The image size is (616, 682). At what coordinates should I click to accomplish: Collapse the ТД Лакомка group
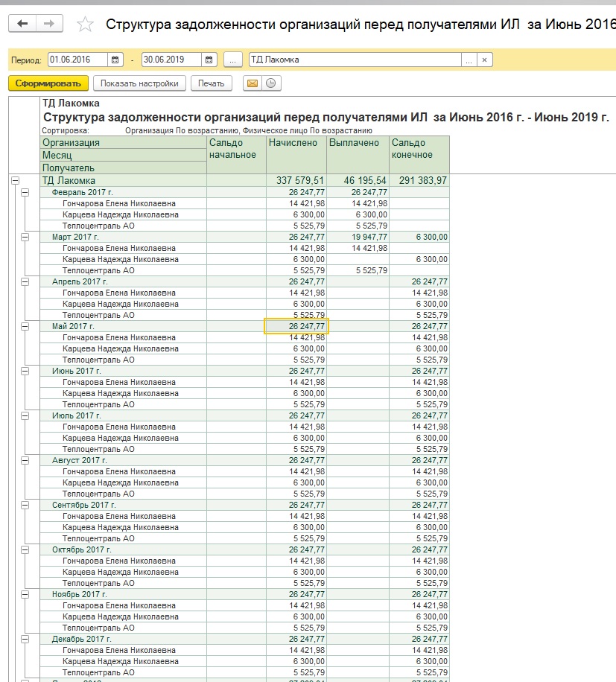[x=15, y=180]
